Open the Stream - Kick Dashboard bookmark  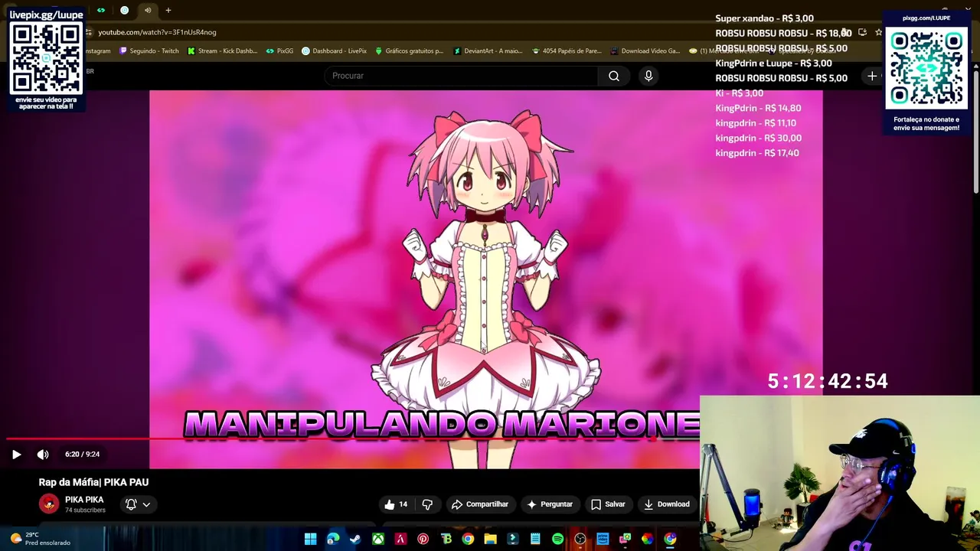[222, 51]
